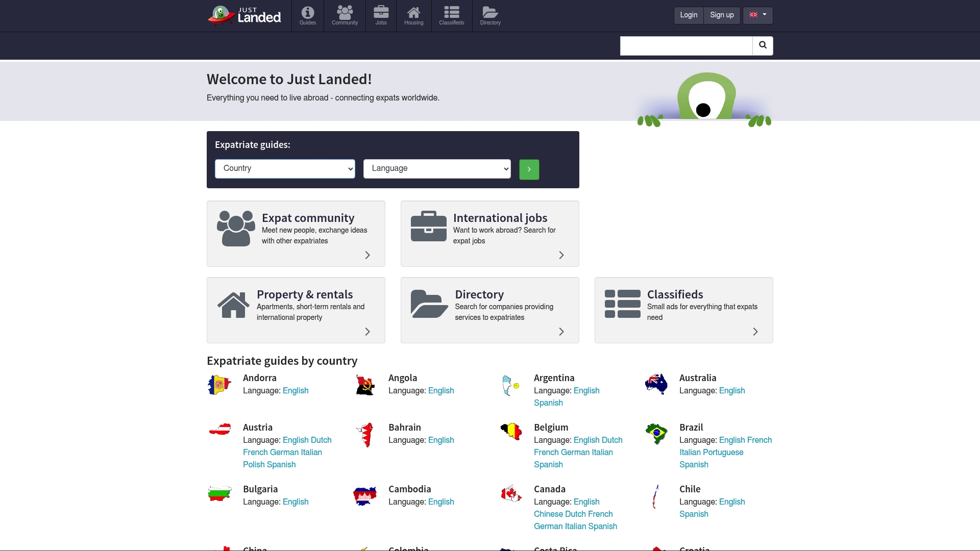
Task: Open the Housing nav icon
Action: pos(414,16)
